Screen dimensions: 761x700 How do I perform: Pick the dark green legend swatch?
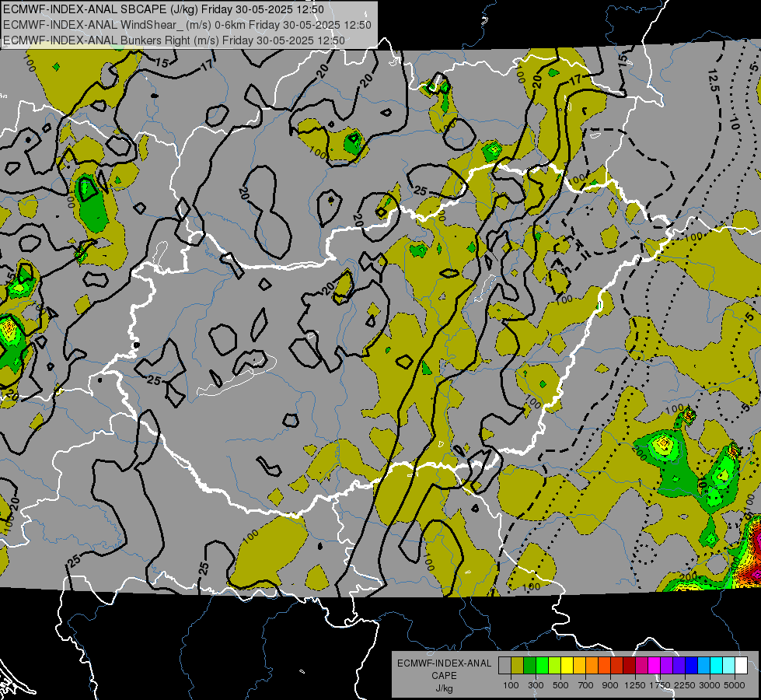529,666
